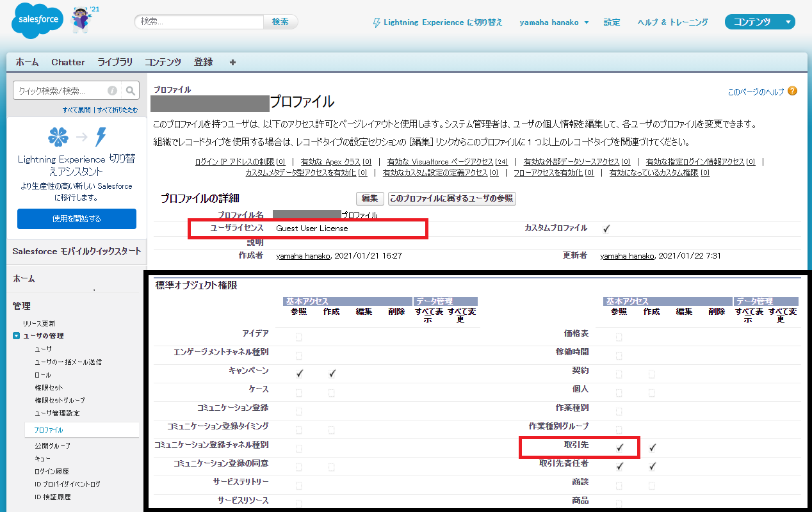Collapse all sidebar items with すべて折りたたむ
This screenshot has height=512, width=812.
pyautogui.click(x=117, y=110)
